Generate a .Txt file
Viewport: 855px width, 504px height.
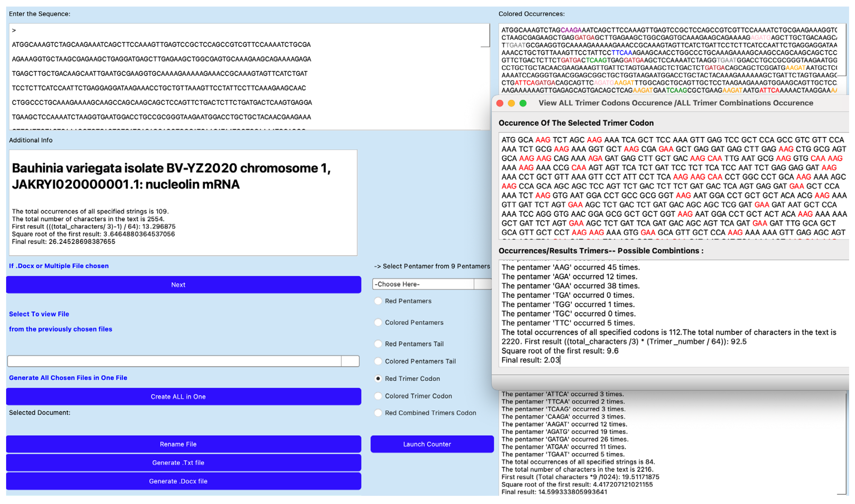pyautogui.click(x=178, y=463)
